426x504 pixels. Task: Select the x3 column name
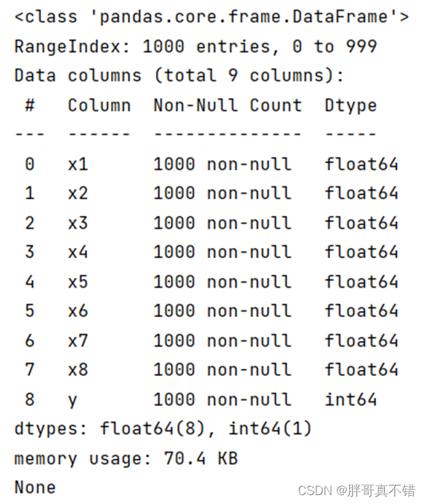point(77,223)
